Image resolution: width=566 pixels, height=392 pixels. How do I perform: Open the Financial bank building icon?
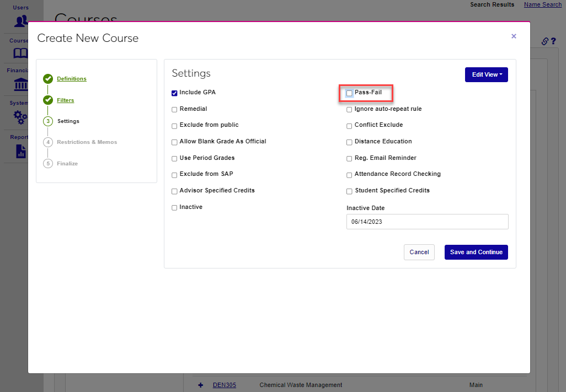[20, 84]
